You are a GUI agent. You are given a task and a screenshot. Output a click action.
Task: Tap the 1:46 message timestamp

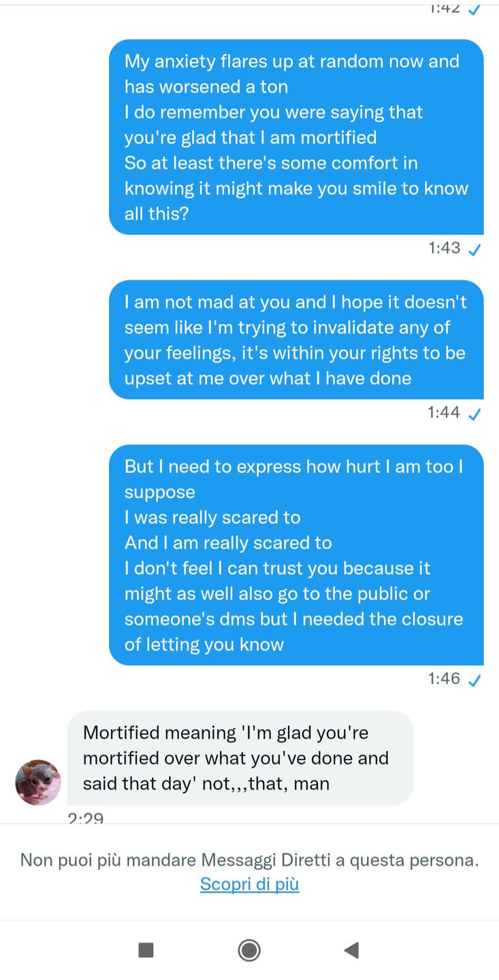(445, 679)
